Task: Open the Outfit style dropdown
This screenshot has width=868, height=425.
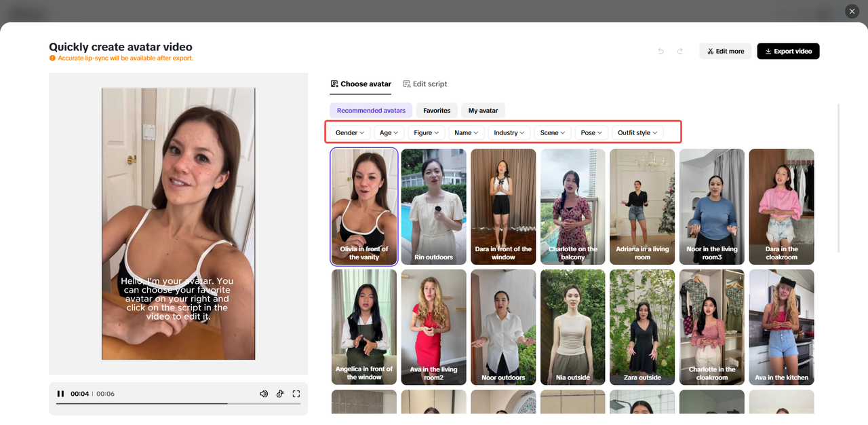Action: 637,133
